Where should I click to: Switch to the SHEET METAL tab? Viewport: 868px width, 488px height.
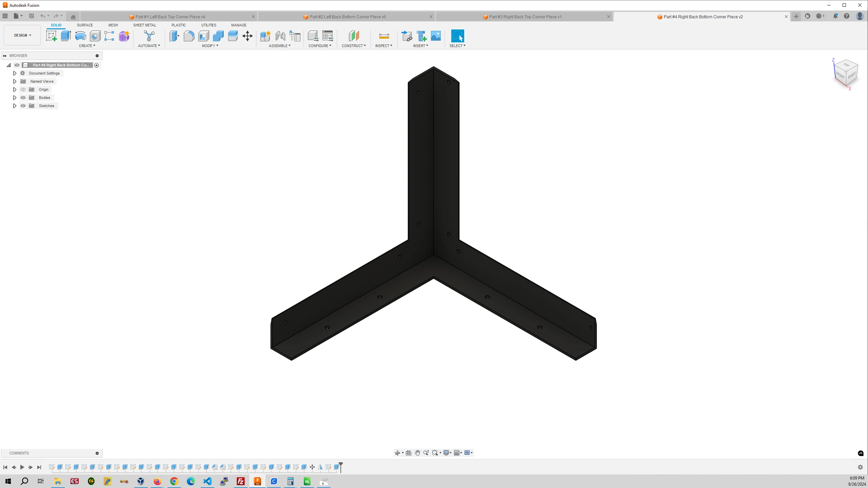click(145, 25)
